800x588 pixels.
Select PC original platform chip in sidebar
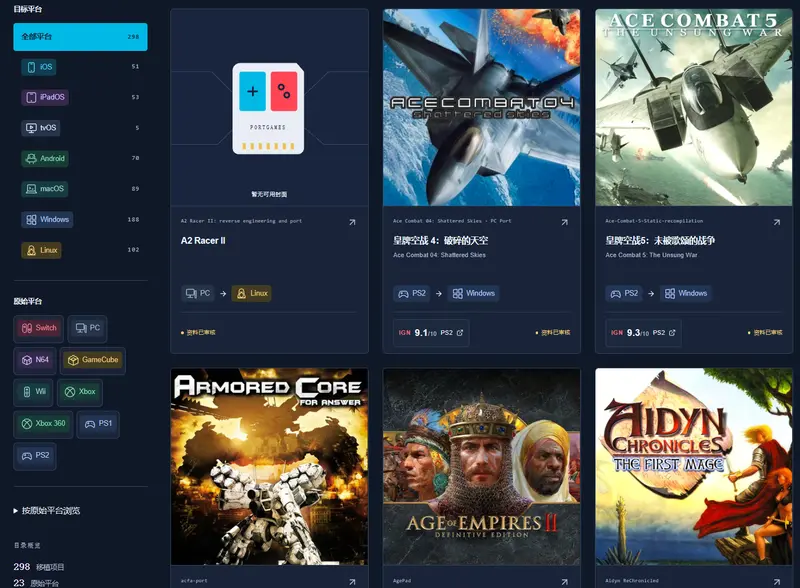(88, 328)
